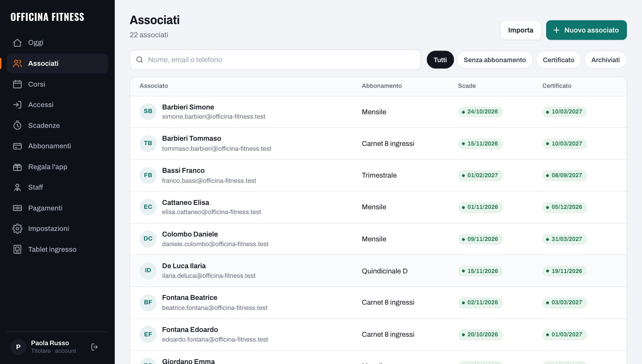Click the Abbonamenti card icon
642x364 pixels.
[17, 146]
